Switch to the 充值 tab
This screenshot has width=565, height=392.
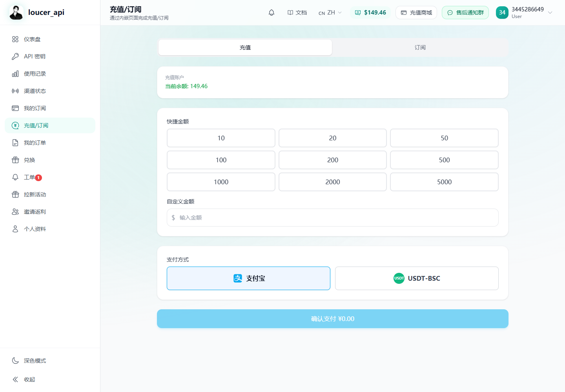coord(245,47)
